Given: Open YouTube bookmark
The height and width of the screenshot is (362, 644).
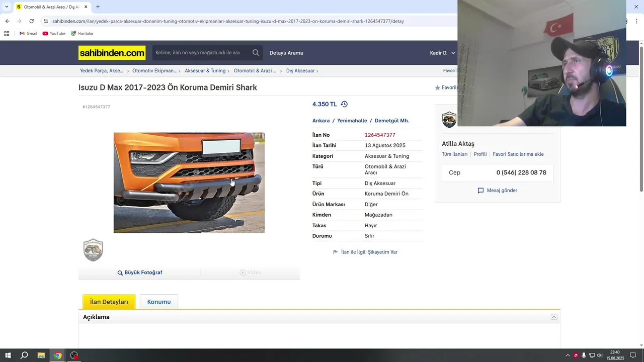Looking at the screenshot, I should pyautogui.click(x=54, y=34).
